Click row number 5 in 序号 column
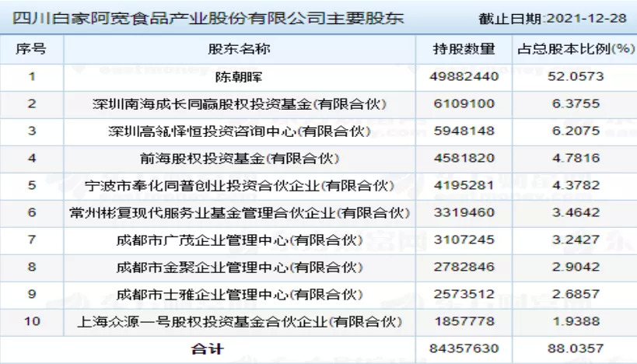Viewport: 637px width, 364px height. tap(32, 185)
